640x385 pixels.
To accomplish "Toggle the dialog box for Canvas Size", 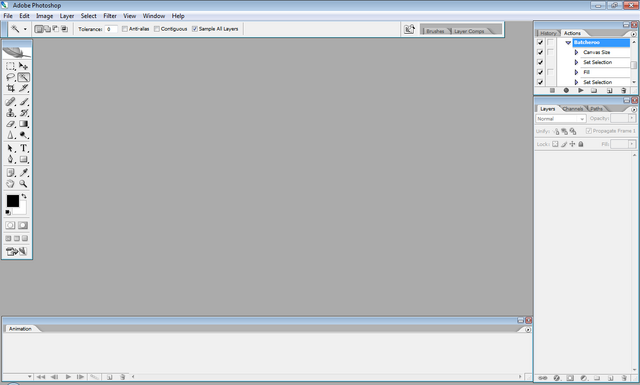I will [550, 52].
